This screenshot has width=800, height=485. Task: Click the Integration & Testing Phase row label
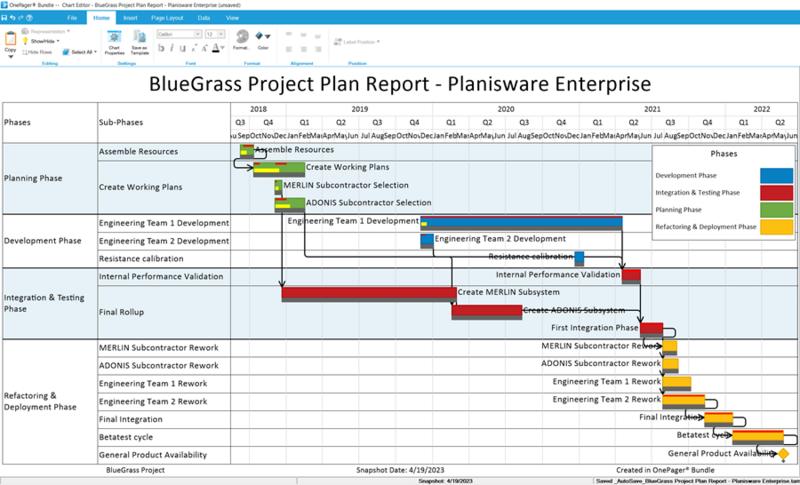coord(44,303)
